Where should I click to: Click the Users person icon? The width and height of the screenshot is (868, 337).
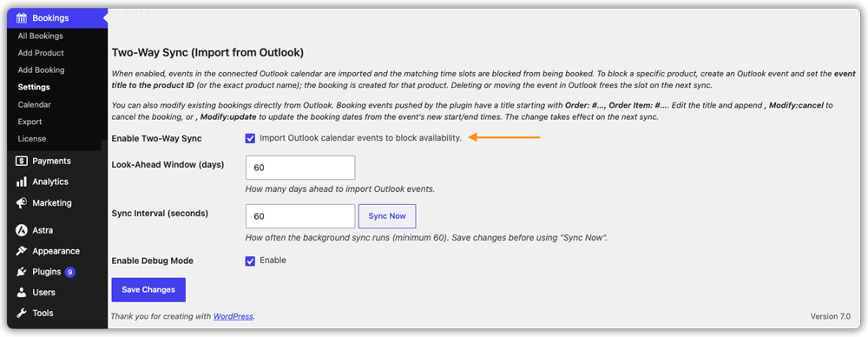(22, 292)
